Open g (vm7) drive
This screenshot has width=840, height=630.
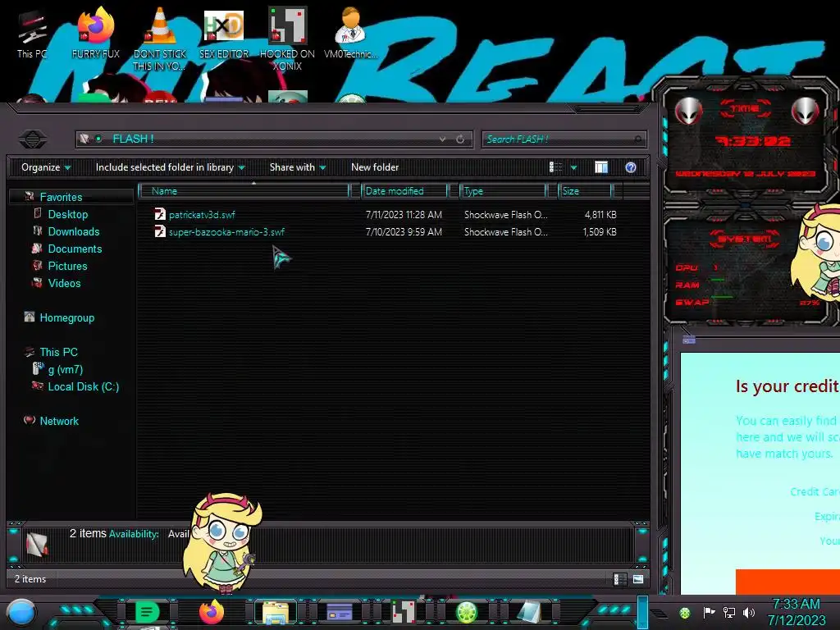66,369
